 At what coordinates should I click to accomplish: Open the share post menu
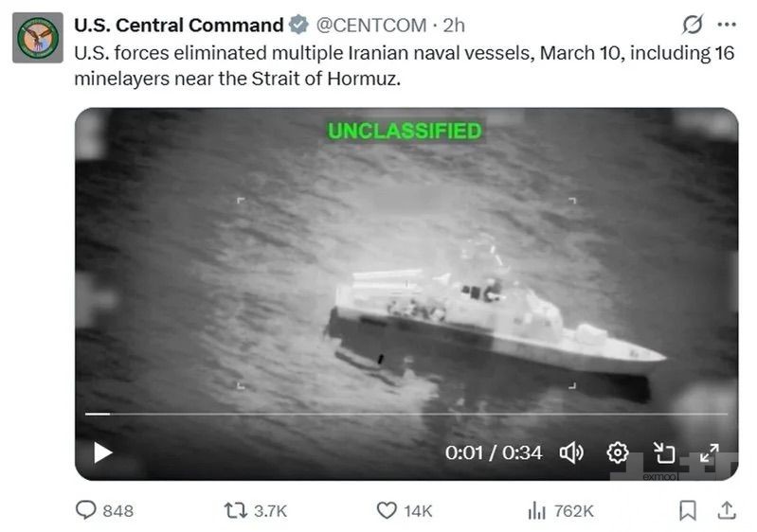726,510
